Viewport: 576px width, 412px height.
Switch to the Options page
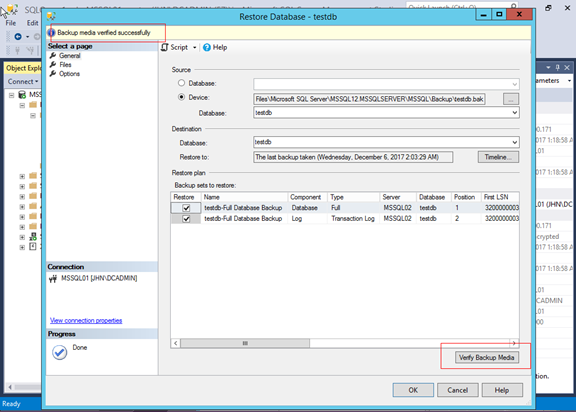(x=69, y=74)
